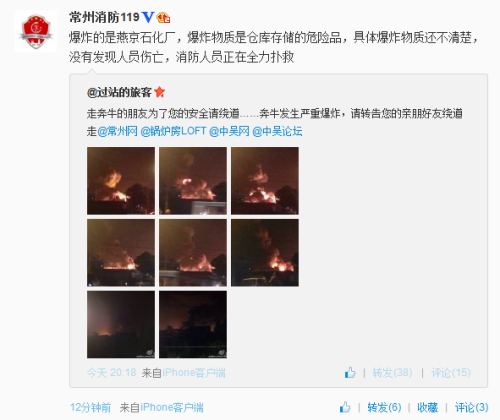This screenshot has height=420, width=500.
Task: Open the first fire photo thumbnail
Action: (121, 181)
